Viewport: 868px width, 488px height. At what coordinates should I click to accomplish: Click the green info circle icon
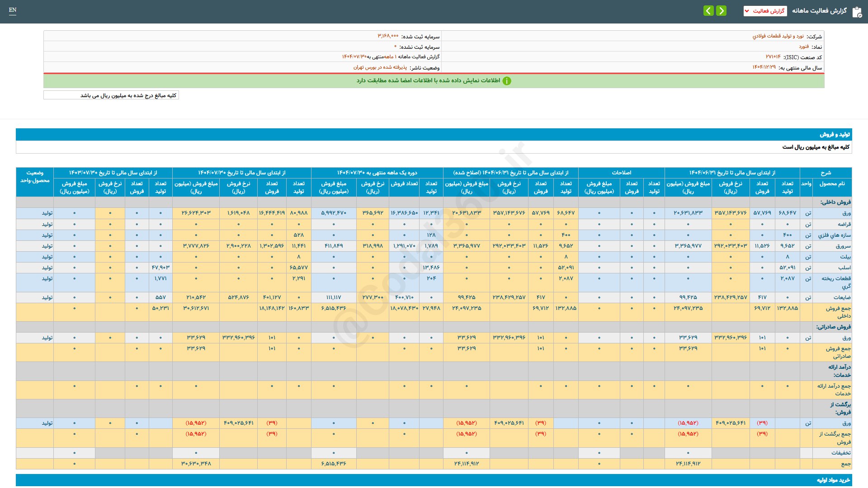tap(507, 81)
